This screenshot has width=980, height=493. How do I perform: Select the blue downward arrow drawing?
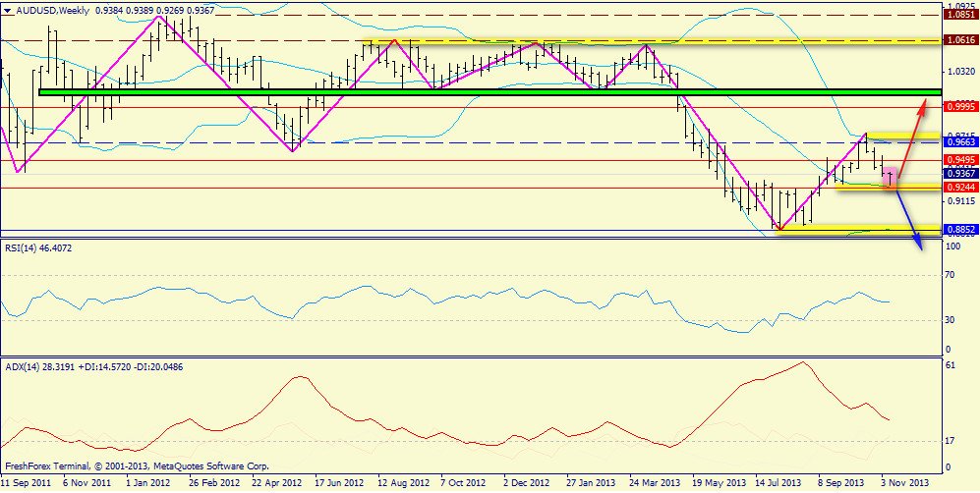(x=909, y=220)
